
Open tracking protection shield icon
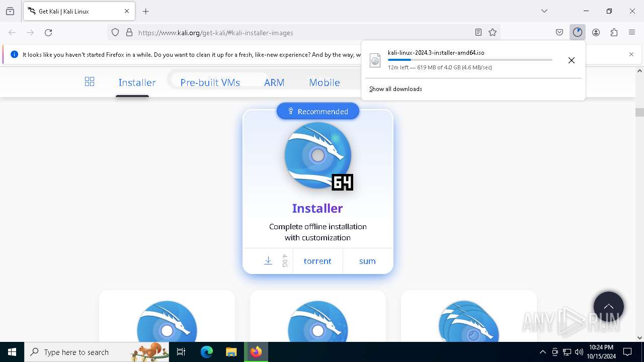115,33
